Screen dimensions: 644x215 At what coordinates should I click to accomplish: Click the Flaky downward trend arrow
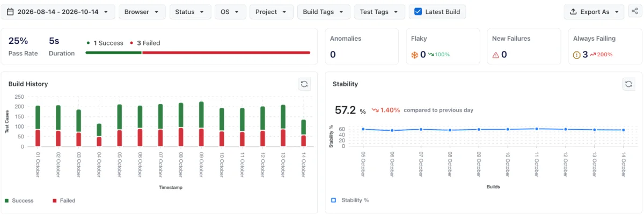(x=430, y=55)
